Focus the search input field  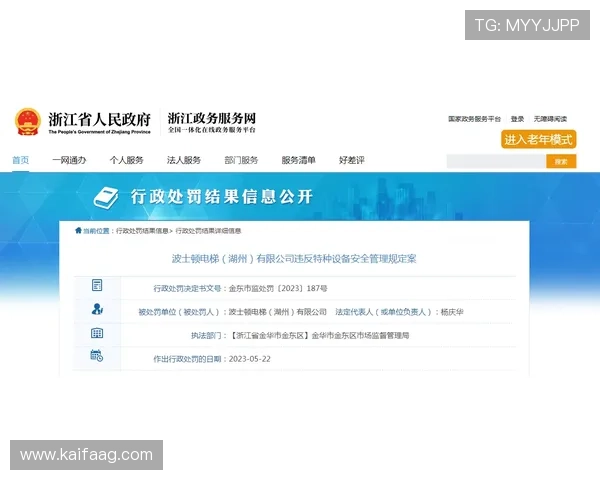click(496, 162)
